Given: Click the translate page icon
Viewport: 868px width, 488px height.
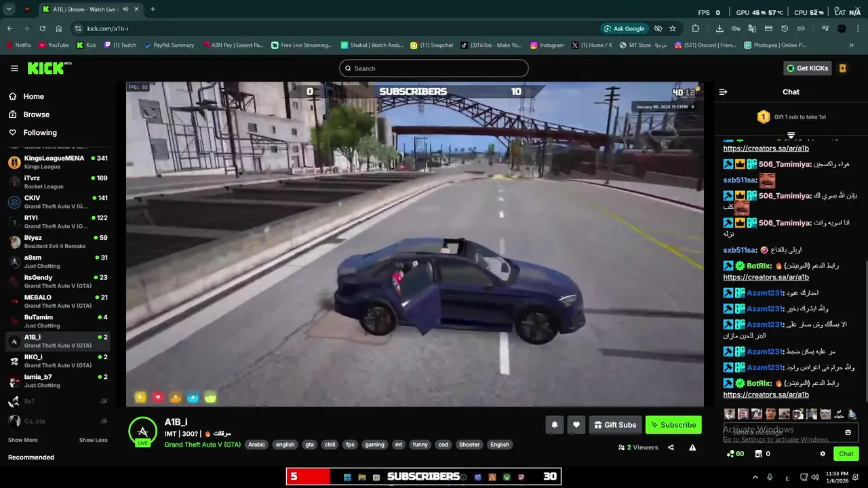Looking at the screenshot, I should [x=752, y=28].
